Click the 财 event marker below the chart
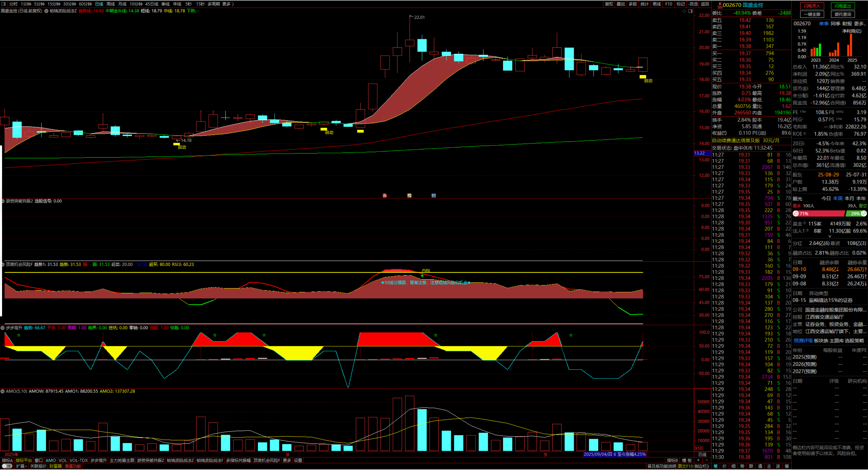 (x=434, y=195)
